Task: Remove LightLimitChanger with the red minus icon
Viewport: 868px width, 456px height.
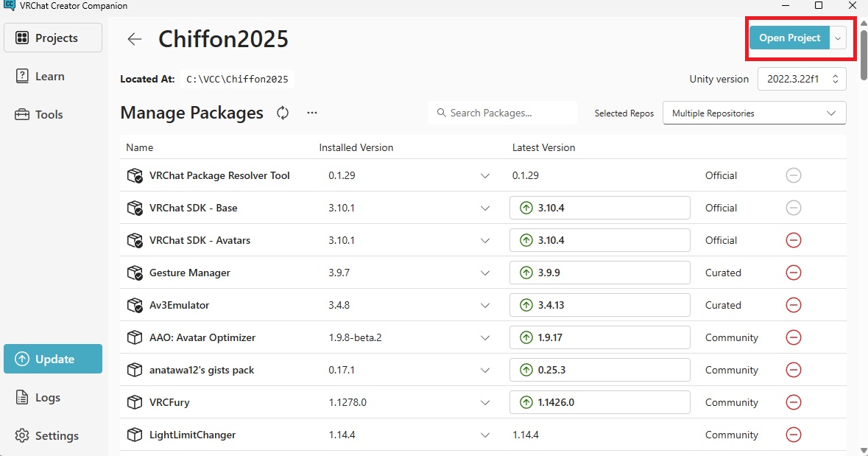Action: coord(793,435)
